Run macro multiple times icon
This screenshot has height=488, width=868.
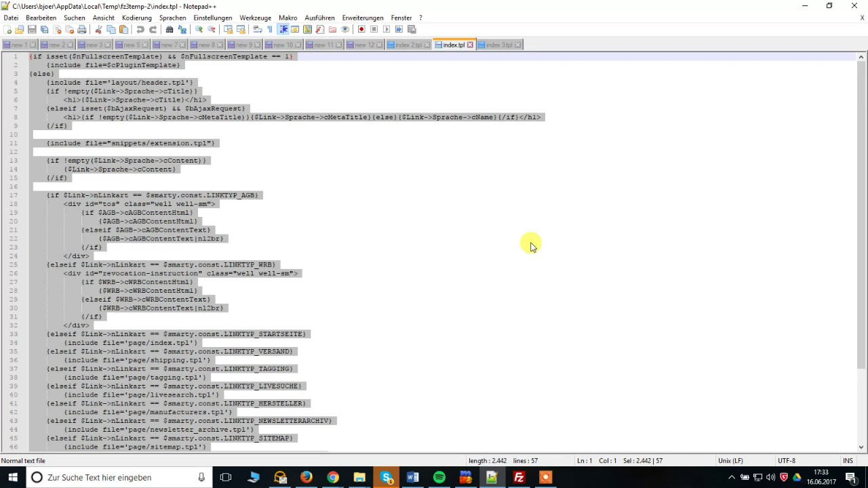click(x=399, y=29)
